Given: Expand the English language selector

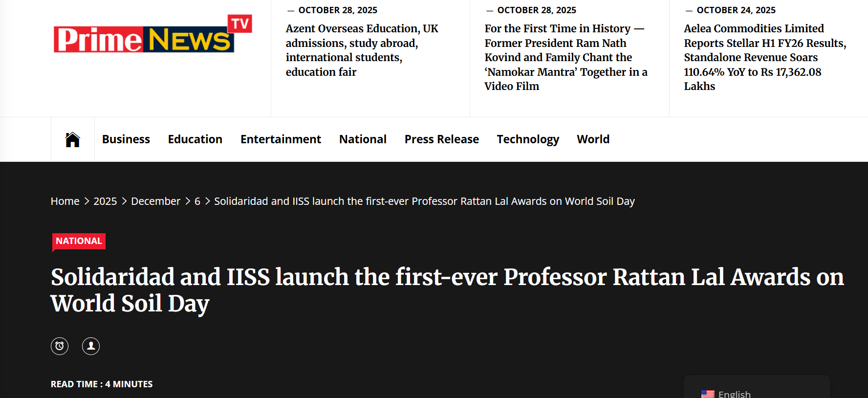Looking at the screenshot, I should pyautogui.click(x=756, y=393).
